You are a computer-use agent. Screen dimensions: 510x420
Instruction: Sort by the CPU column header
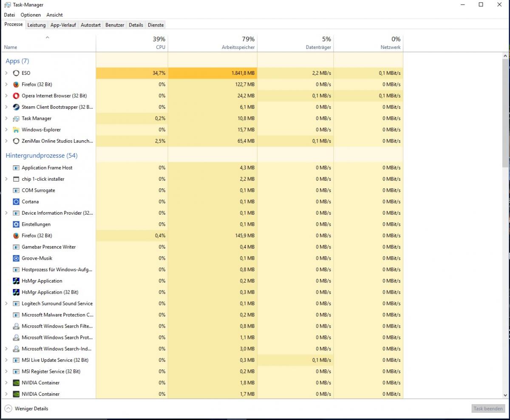tap(132, 43)
